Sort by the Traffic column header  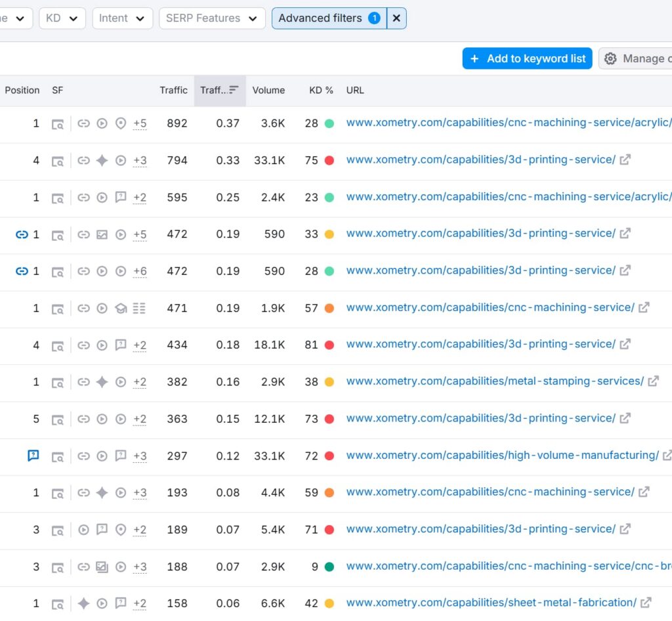(x=173, y=91)
